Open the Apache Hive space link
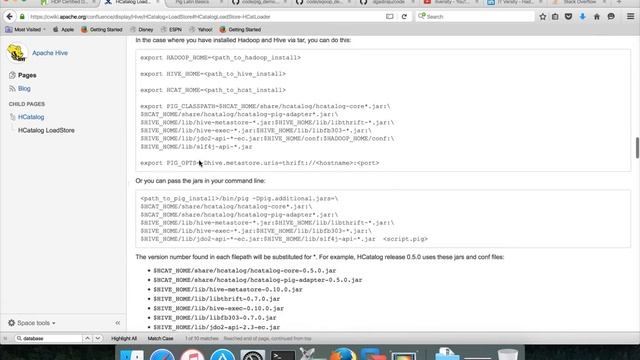640x360 pixels. pos(50,53)
